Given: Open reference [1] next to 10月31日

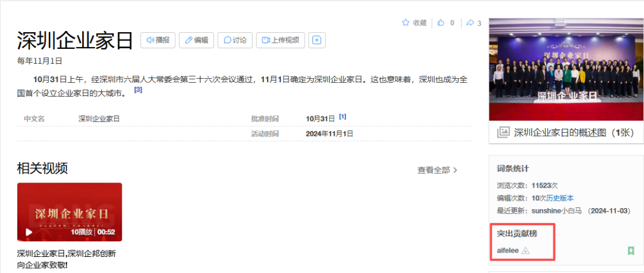Looking at the screenshot, I should coord(342,117).
